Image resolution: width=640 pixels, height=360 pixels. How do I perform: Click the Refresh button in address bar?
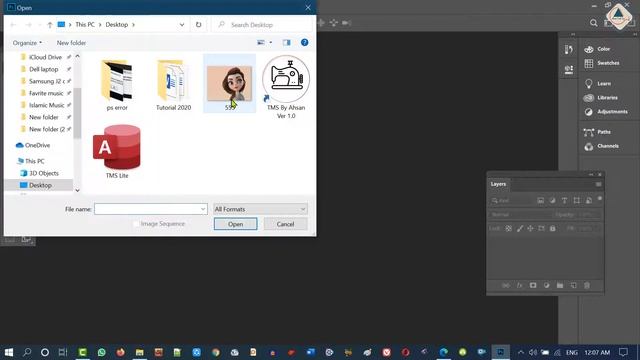pyautogui.click(x=198, y=24)
